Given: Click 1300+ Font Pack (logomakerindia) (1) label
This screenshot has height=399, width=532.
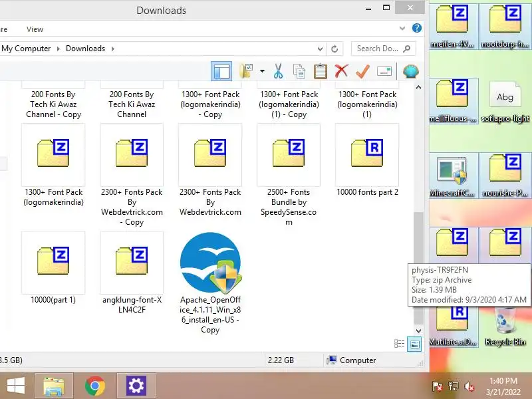Looking at the screenshot, I should (367, 104).
